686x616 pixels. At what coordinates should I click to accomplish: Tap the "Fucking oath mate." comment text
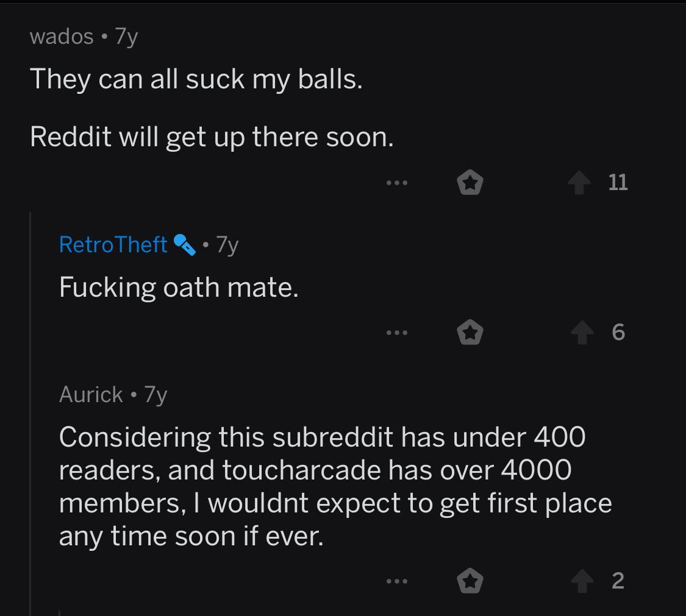[x=179, y=288]
